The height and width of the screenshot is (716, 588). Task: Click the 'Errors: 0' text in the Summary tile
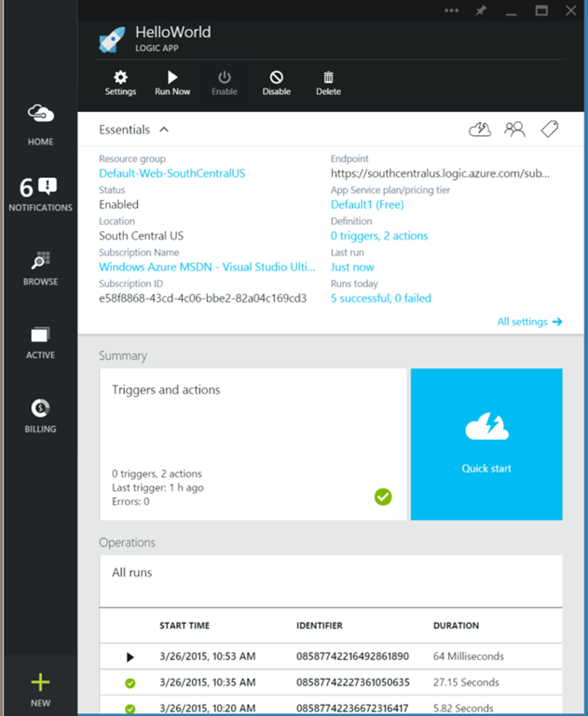pyautogui.click(x=130, y=502)
